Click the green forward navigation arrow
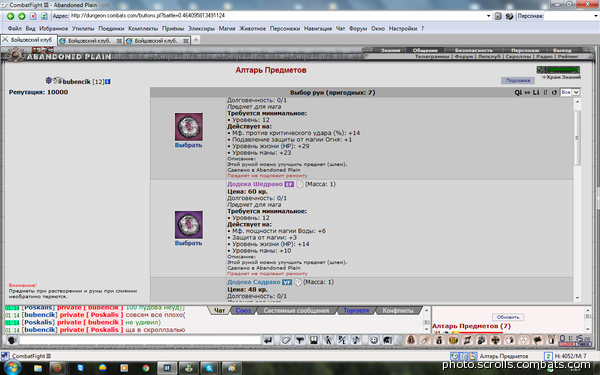Image resolution: width=600 pixels, height=375 pixels. click(x=22, y=16)
